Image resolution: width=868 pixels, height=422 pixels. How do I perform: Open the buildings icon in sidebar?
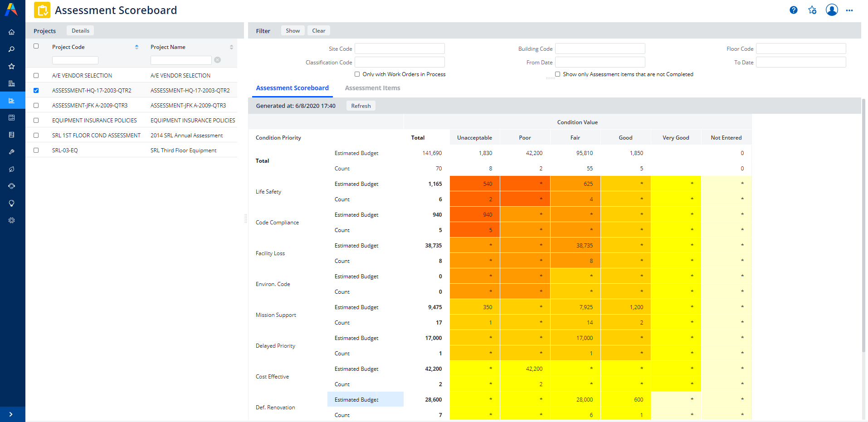click(12, 83)
